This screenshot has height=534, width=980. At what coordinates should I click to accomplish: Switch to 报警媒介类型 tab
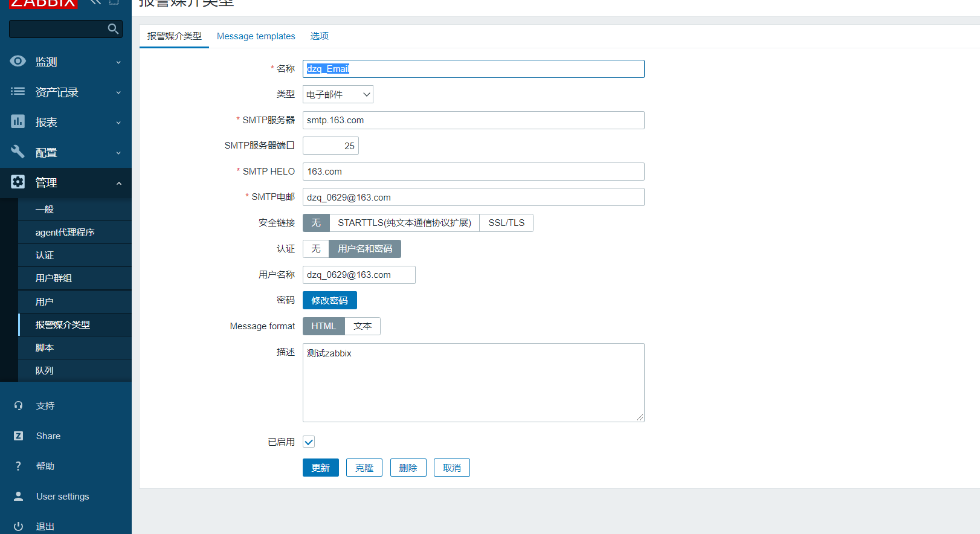tap(175, 36)
